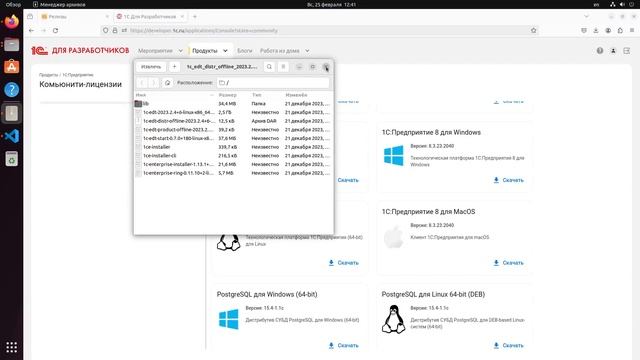
Task: Go back in Archive Manager navigation
Action: point(142,83)
